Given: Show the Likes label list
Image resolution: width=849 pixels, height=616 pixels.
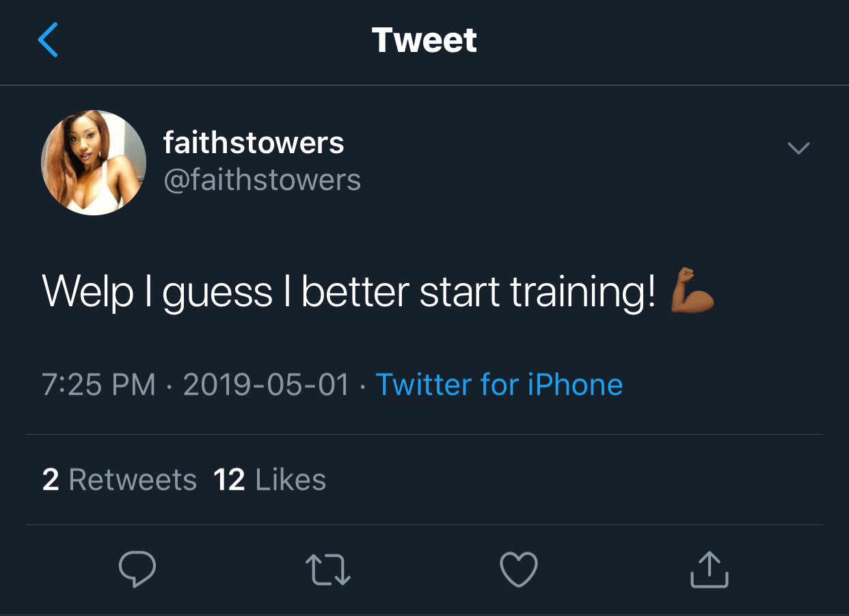Looking at the screenshot, I should (291, 480).
